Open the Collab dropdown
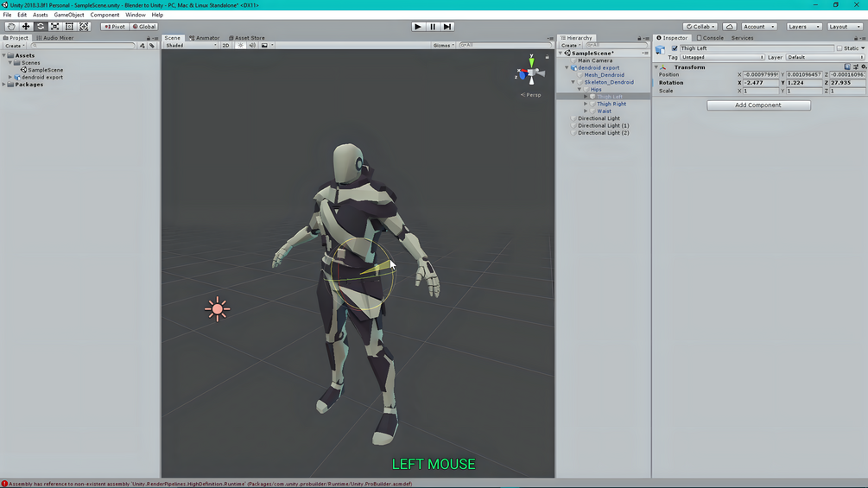This screenshot has width=868, height=488. pos(700,27)
